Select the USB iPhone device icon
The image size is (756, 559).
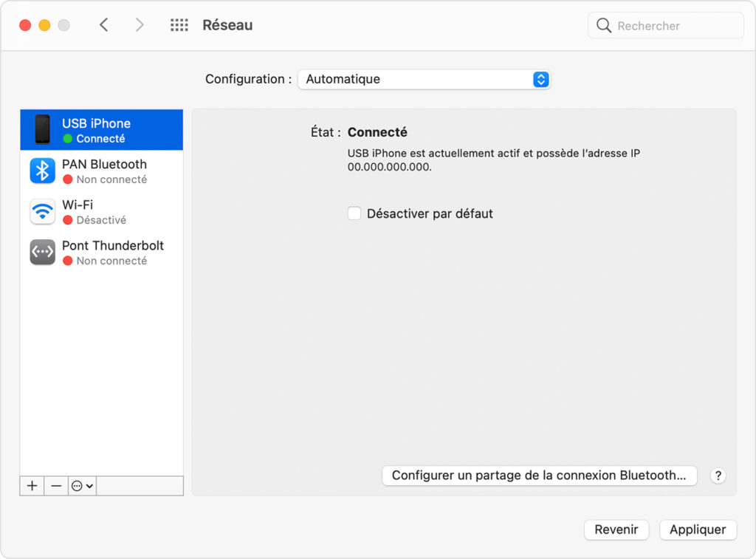pyautogui.click(x=42, y=129)
